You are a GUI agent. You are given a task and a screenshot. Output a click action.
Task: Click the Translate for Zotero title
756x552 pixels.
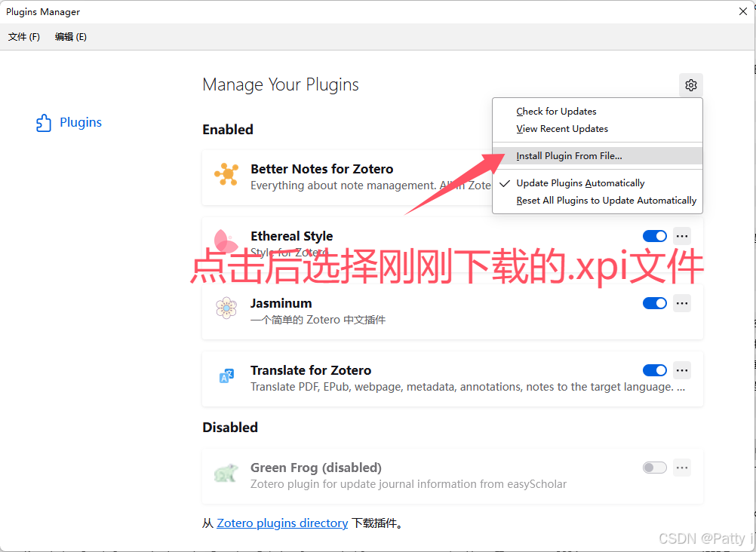(311, 370)
